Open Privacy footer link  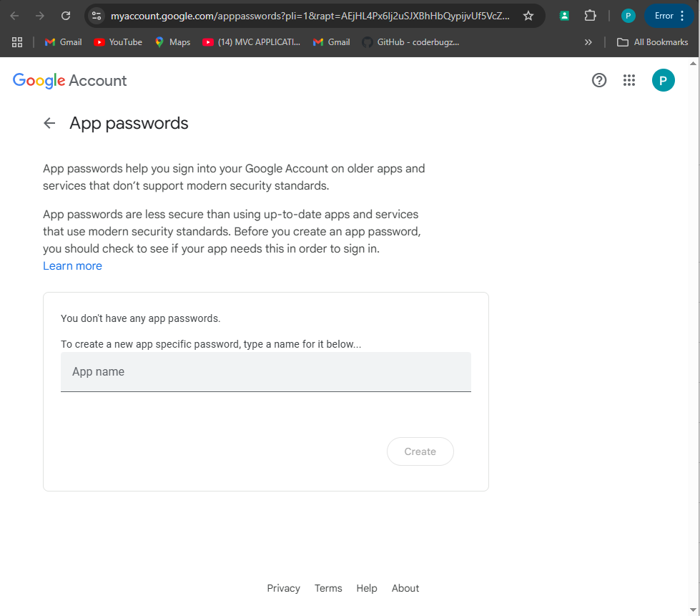click(x=283, y=588)
